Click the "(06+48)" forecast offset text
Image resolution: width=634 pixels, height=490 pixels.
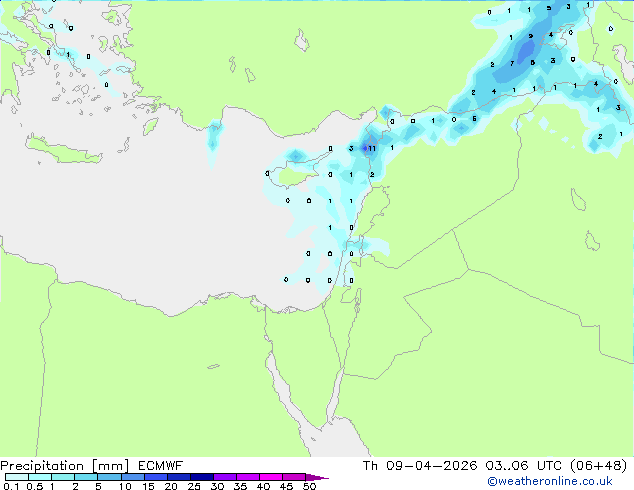(598, 466)
